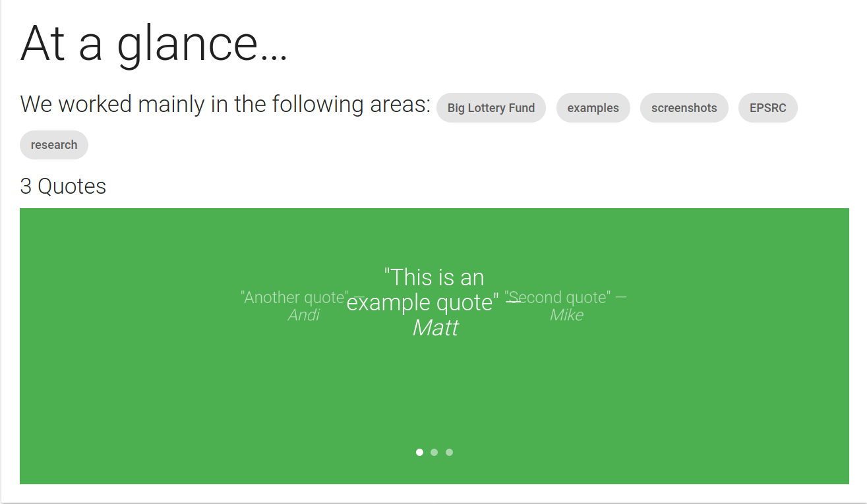
Task: Open the "research" tag
Action: click(53, 144)
